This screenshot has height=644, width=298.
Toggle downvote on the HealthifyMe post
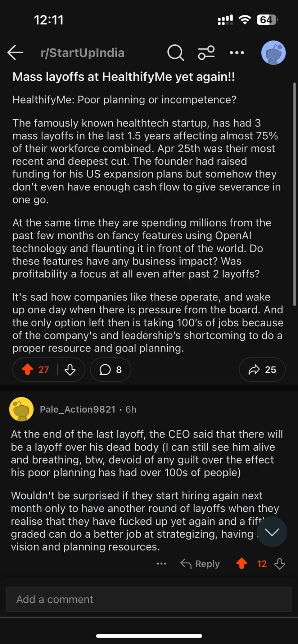coord(70,369)
